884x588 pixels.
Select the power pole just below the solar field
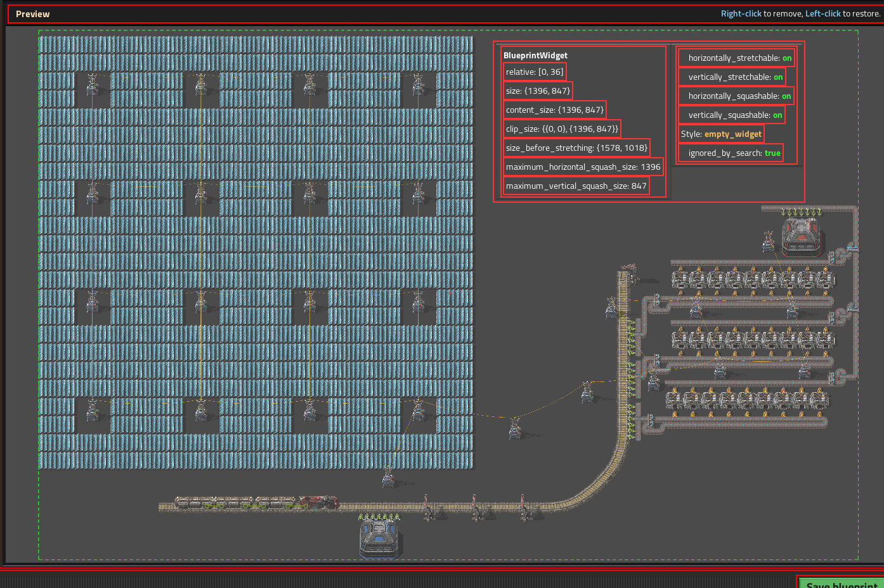(388, 476)
